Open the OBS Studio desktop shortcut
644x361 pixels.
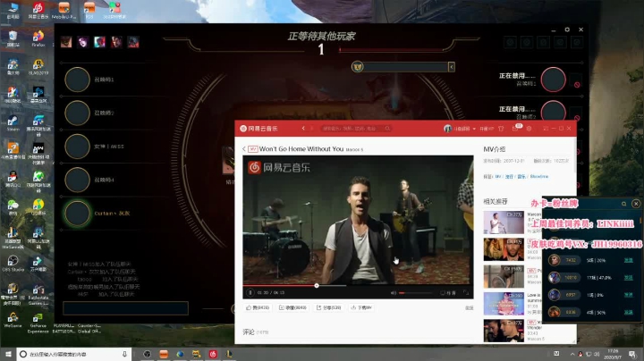click(x=13, y=264)
